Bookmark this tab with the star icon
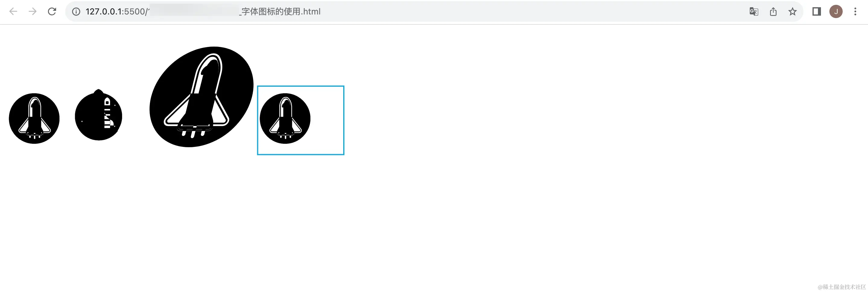The width and height of the screenshot is (868, 292). (x=793, y=12)
